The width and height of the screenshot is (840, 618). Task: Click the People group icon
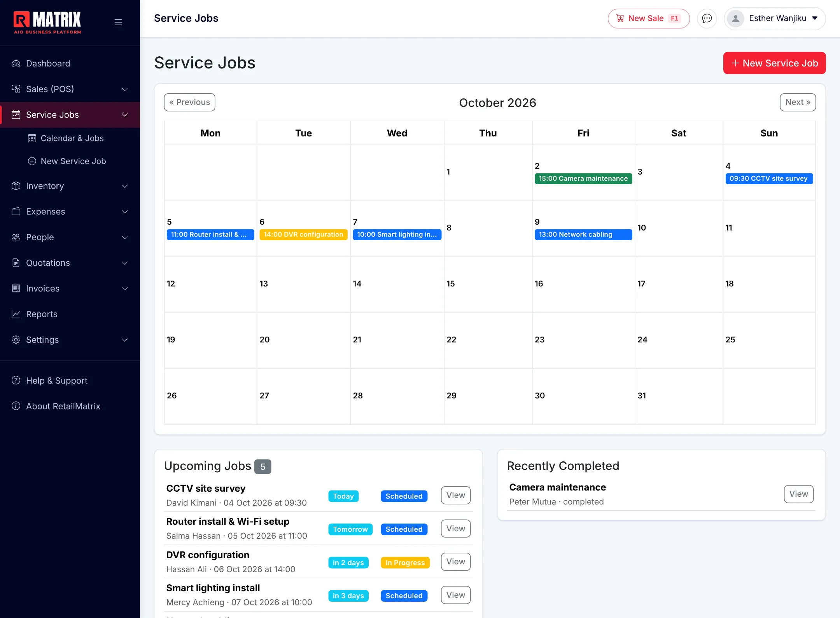pyautogui.click(x=16, y=237)
